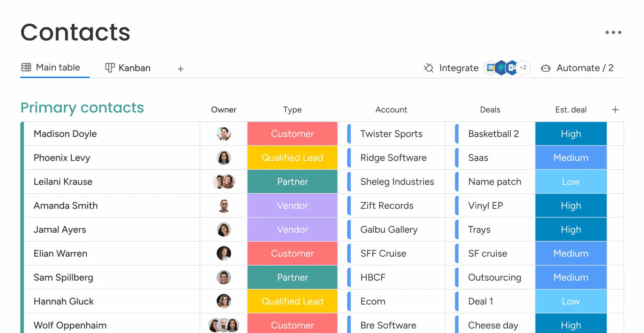Click the Google Calendar integration icon
This screenshot has width=644, height=333.
coord(490,68)
